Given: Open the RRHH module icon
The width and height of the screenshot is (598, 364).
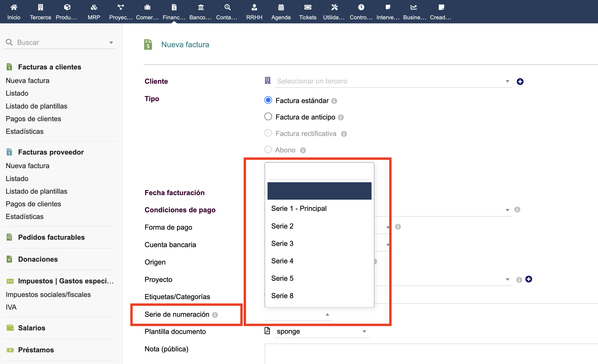Looking at the screenshot, I should pos(254,7).
